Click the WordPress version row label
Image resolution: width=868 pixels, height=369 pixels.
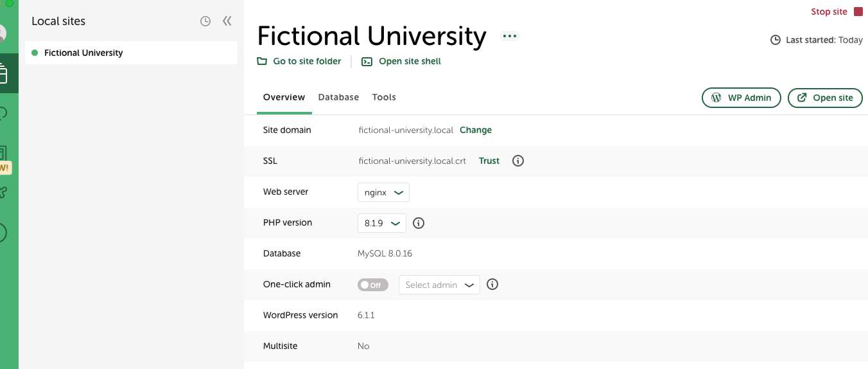300,315
